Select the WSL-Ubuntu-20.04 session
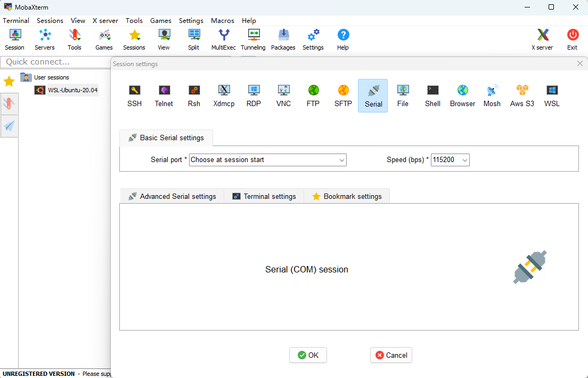 coord(66,90)
